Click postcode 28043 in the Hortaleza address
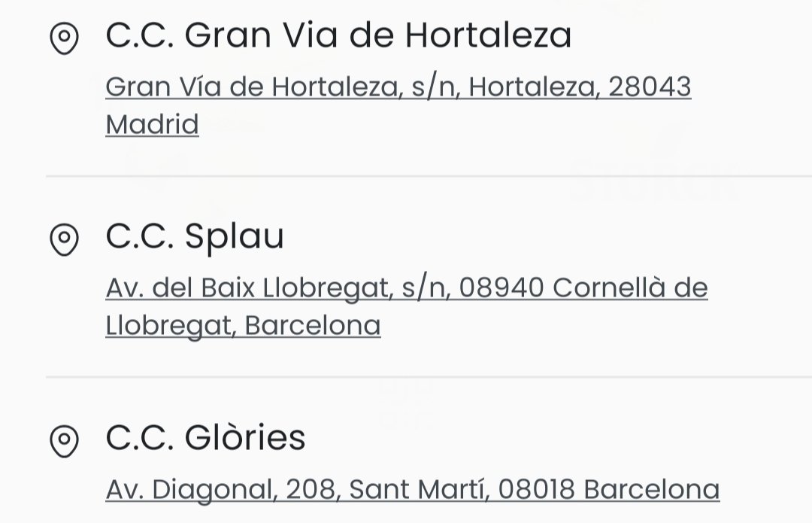812x523 pixels. coord(650,87)
